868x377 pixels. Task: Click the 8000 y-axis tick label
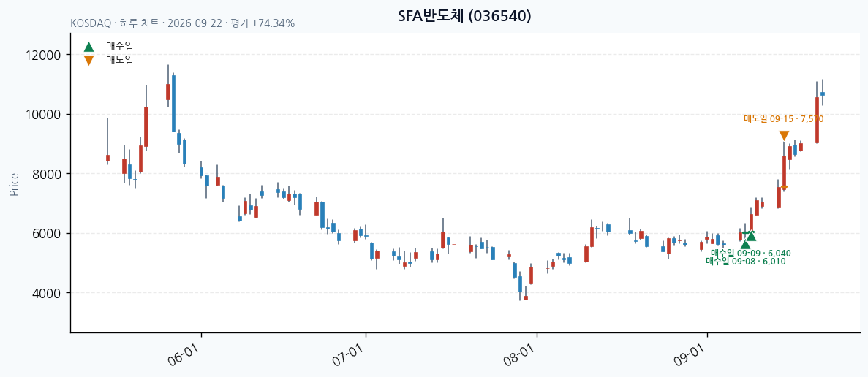point(47,174)
